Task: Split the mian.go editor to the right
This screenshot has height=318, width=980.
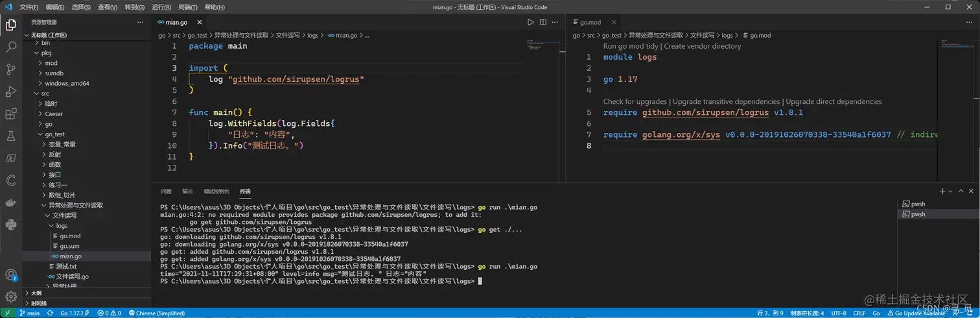Action: click(543, 22)
